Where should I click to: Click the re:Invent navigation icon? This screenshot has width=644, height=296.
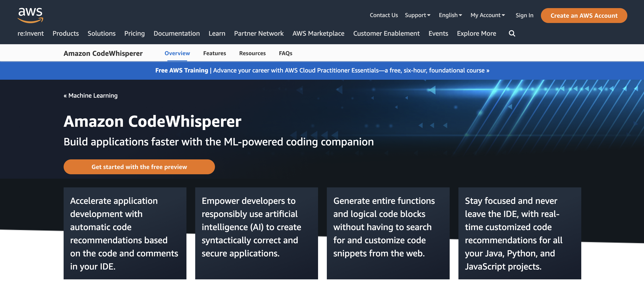(30, 33)
